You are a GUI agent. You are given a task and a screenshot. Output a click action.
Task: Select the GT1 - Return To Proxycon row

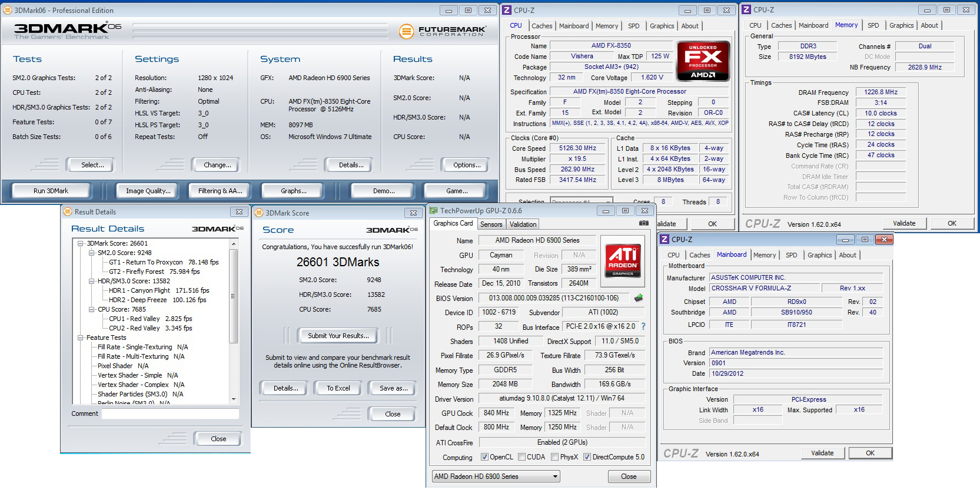[164, 262]
